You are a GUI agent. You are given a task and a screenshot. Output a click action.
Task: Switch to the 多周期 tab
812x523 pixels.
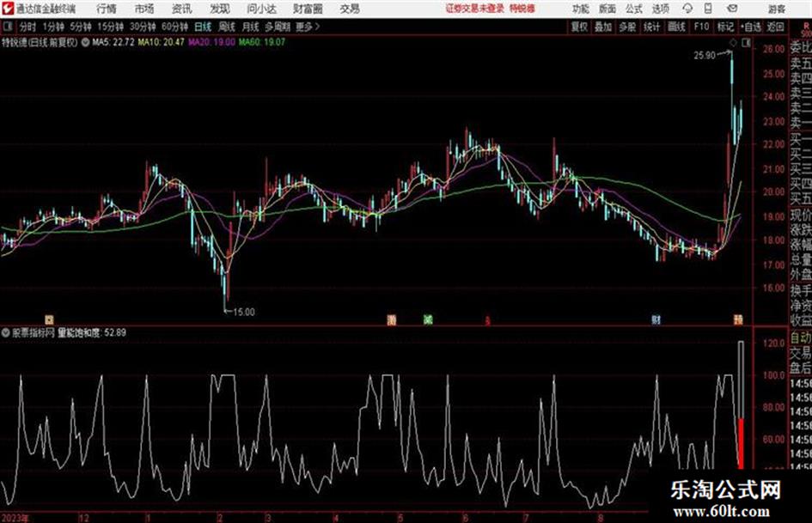[278, 27]
